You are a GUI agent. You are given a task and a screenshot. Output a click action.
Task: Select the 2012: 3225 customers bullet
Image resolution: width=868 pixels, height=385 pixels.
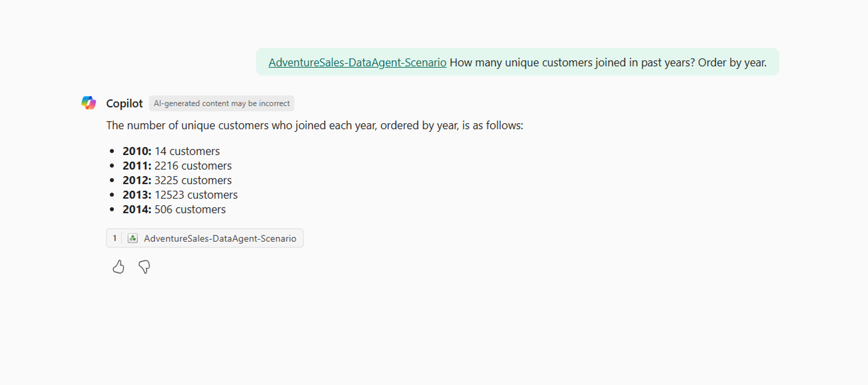click(x=177, y=180)
